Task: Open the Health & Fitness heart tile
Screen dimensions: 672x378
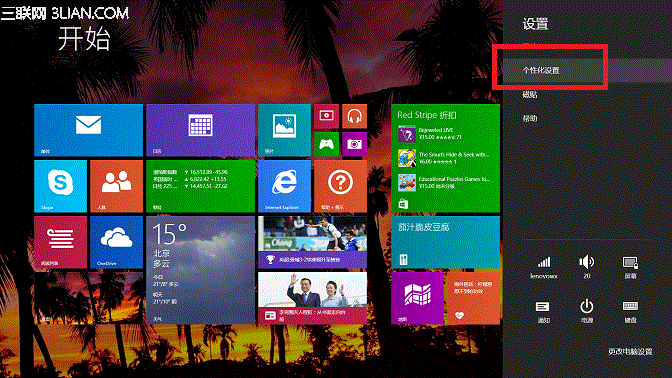Action: [473, 298]
